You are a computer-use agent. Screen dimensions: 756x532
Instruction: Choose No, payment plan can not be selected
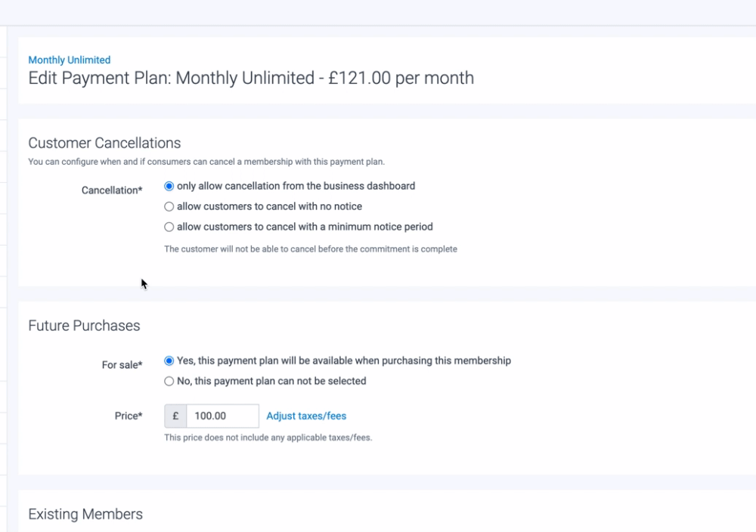click(169, 381)
